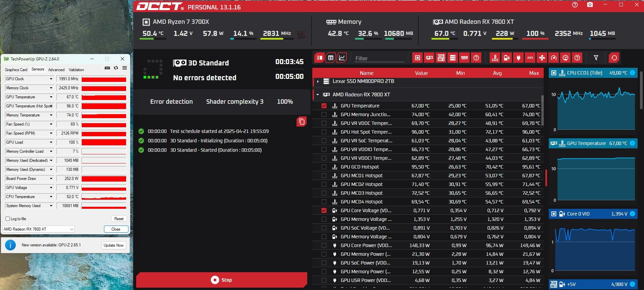
Task: Open the Advanced tab in GPU-Z
Action: coord(56,70)
